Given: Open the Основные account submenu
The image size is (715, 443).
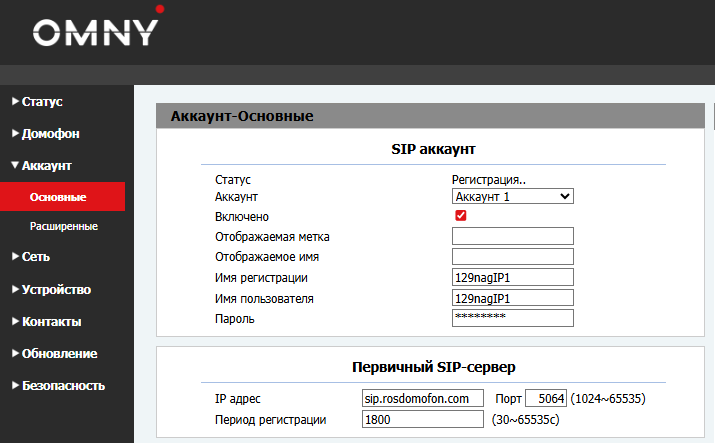Looking at the screenshot, I should point(58,197).
